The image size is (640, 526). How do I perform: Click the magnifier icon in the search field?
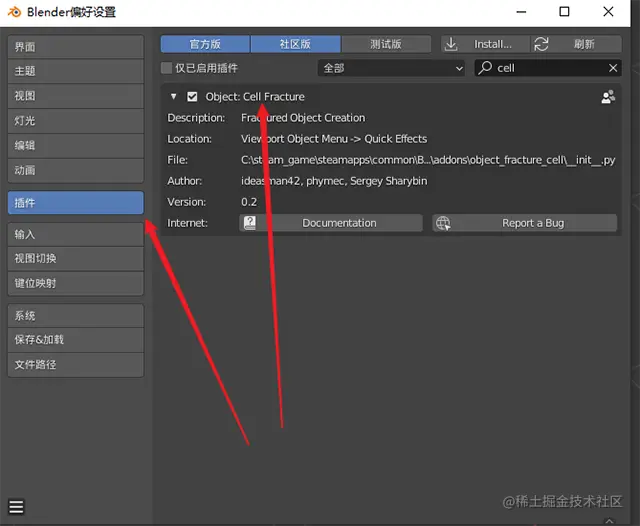tap(485, 68)
